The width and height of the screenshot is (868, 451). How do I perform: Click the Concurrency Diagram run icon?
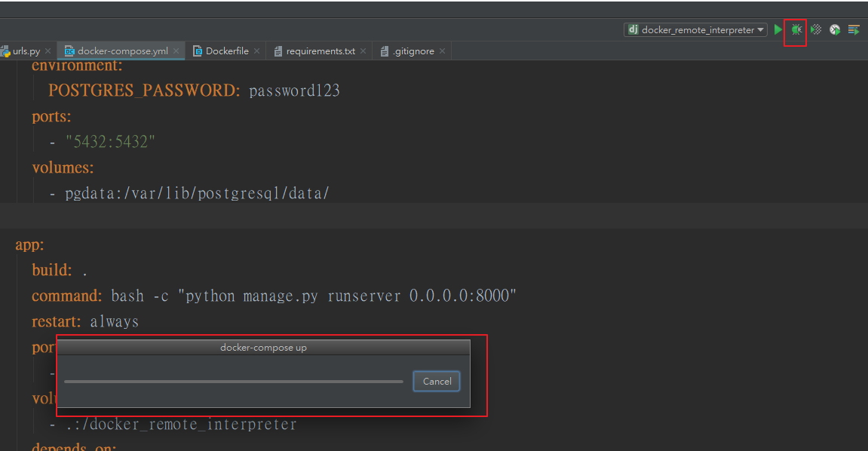click(x=854, y=29)
